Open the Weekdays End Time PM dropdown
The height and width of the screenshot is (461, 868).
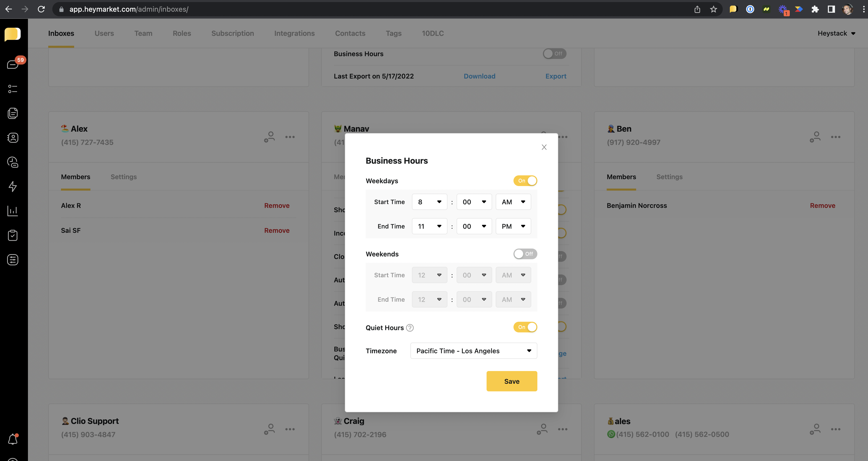pos(513,226)
